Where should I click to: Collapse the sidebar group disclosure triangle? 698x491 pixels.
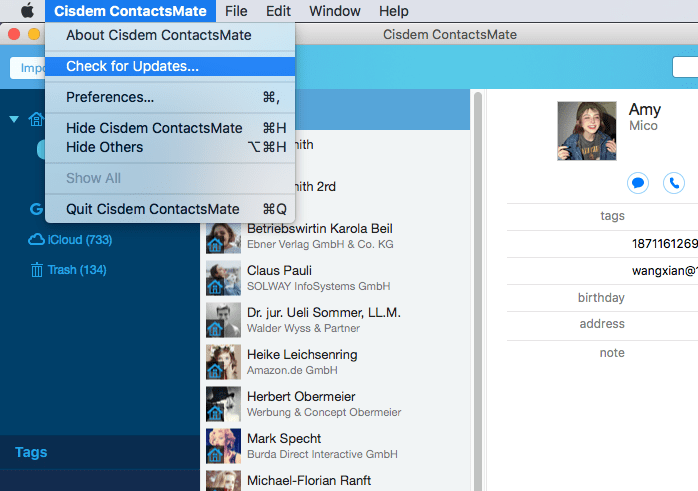click(x=14, y=119)
